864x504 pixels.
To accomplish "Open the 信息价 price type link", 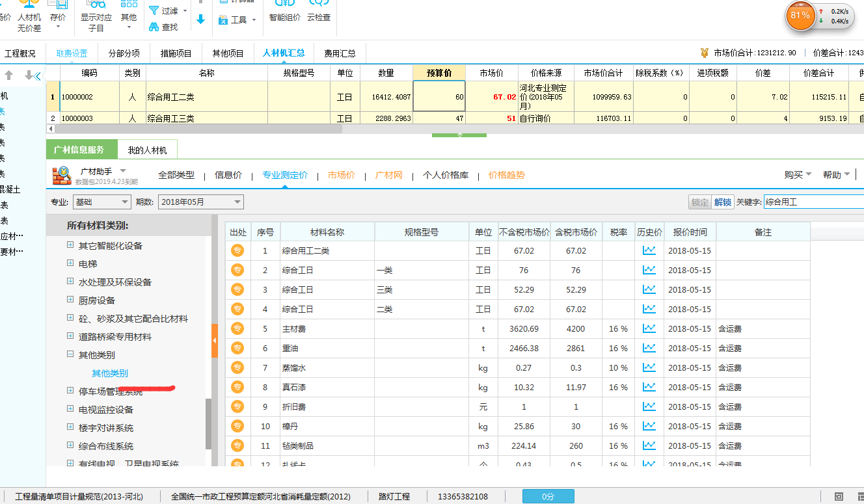I will tap(228, 175).
